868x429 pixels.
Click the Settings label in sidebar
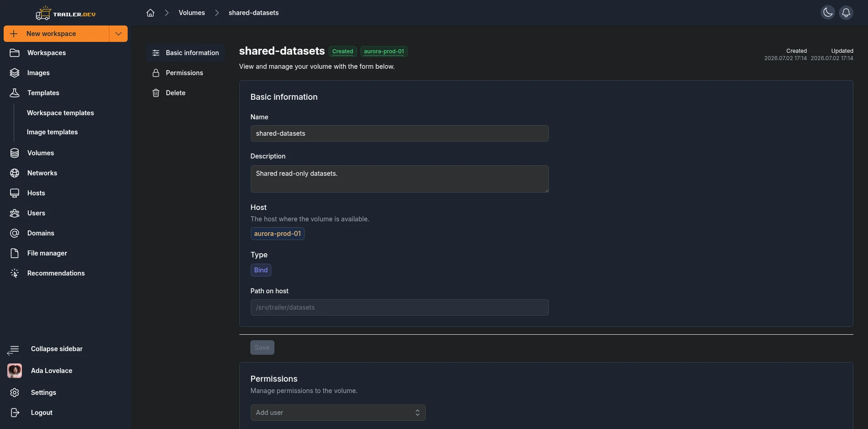(x=43, y=393)
